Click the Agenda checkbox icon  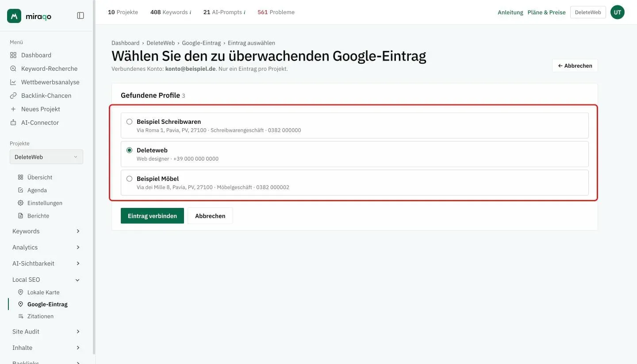[20, 190]
